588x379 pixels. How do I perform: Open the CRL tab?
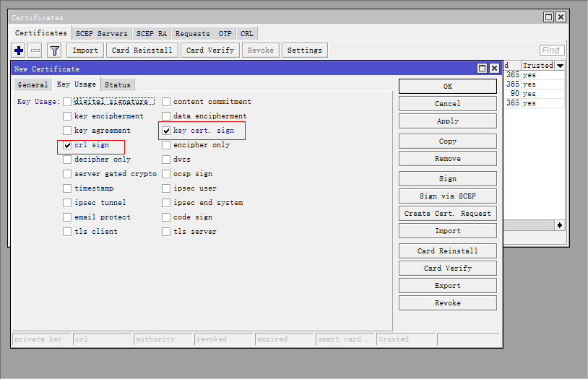247,33
